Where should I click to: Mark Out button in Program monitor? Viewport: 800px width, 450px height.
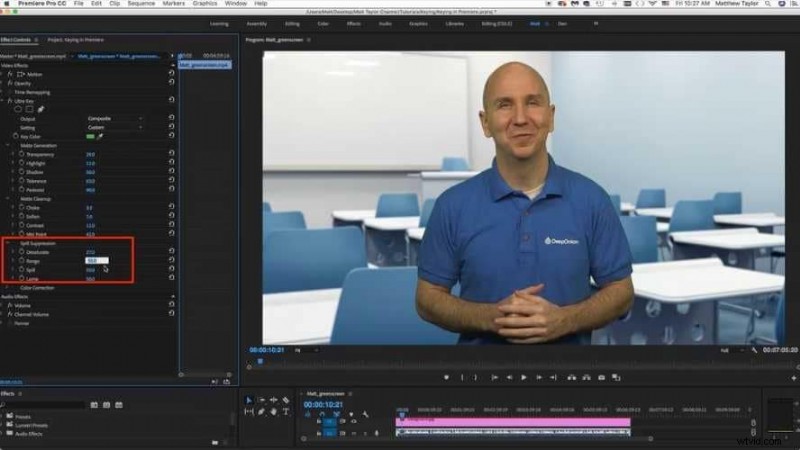click(x=475, y=378)
